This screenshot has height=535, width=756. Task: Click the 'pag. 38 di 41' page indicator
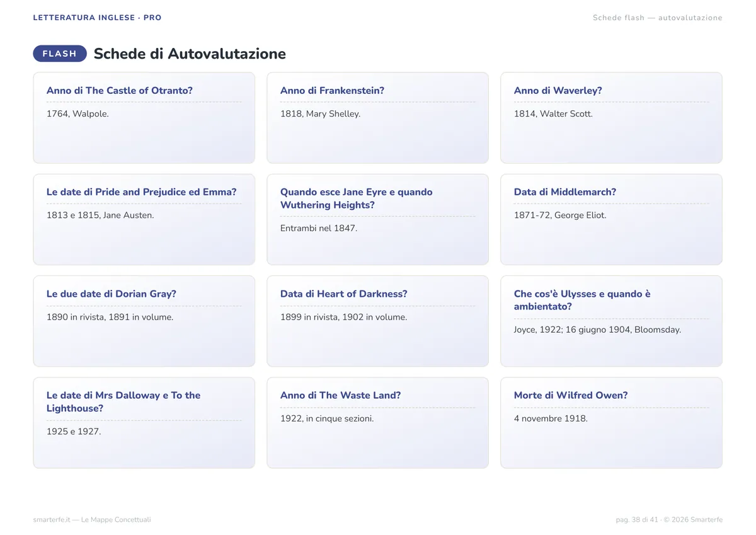click(637, 520)
